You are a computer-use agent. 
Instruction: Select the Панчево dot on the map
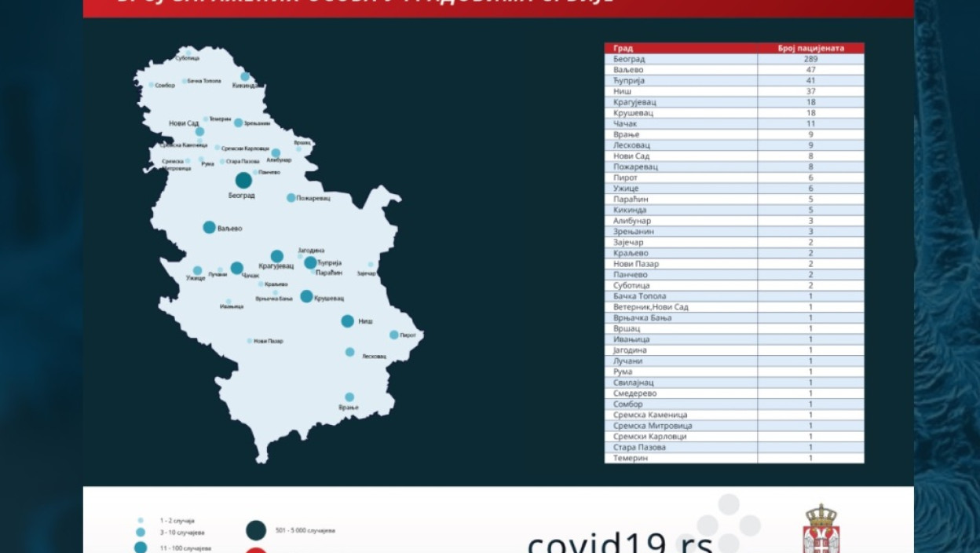click(255, 172)
